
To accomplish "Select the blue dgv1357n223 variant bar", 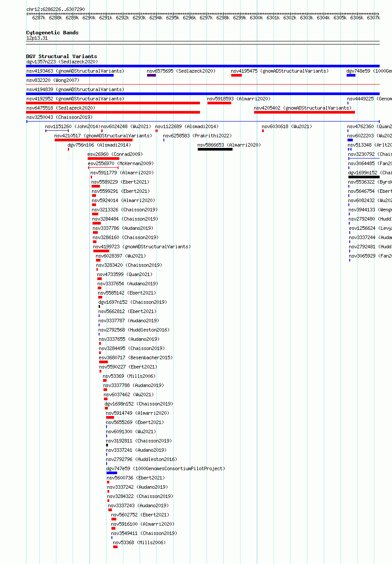I will click(203, 66).
